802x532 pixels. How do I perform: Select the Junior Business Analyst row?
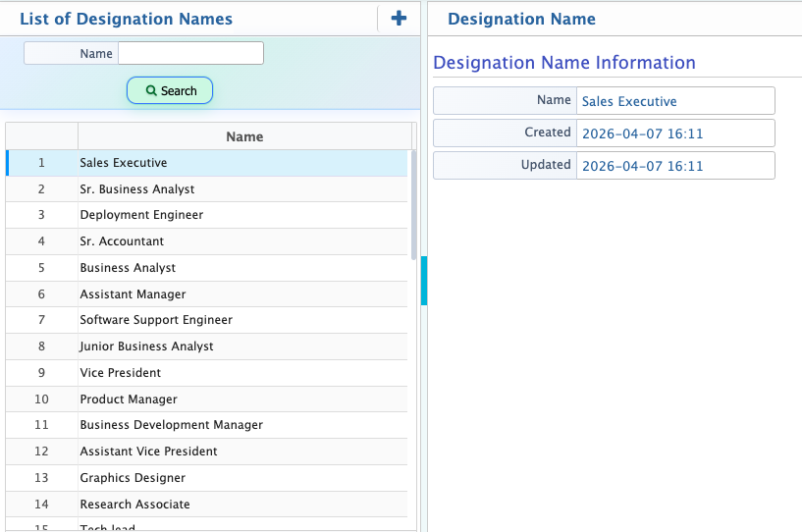207,346
